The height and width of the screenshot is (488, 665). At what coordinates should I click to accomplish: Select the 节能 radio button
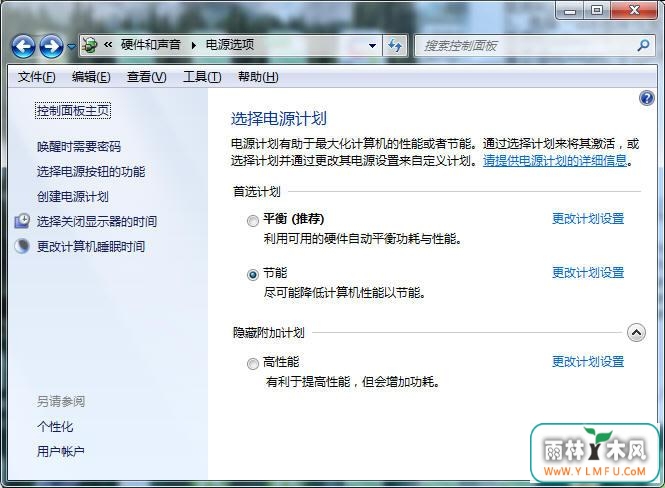pos(253,275)
